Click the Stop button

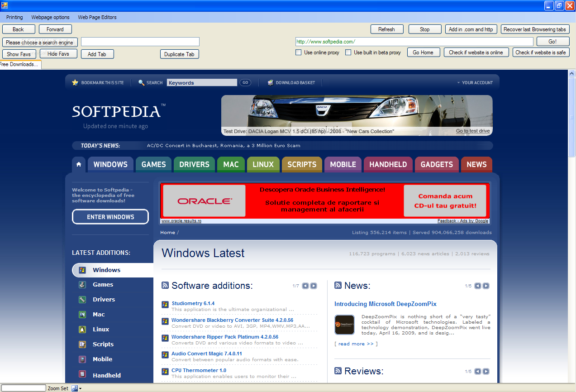[x=425, y=29]
